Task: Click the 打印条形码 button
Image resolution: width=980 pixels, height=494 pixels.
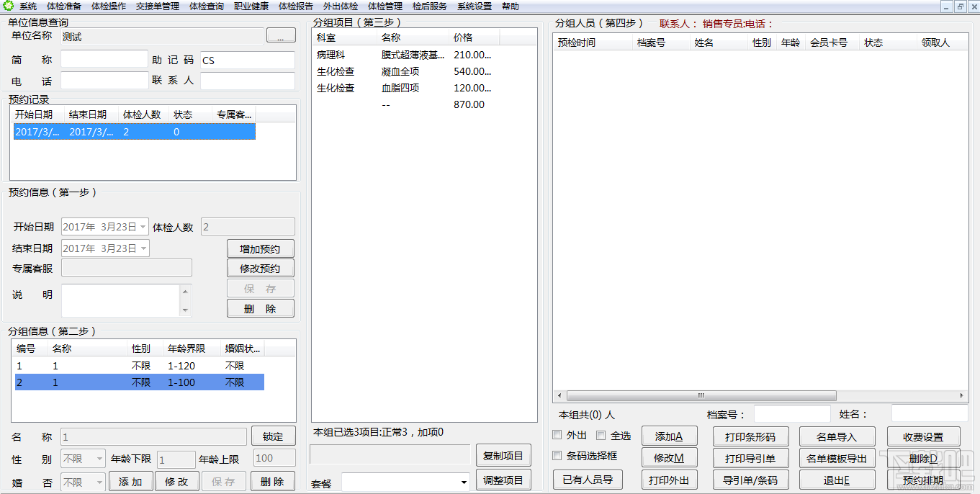Action: point(751,436)
